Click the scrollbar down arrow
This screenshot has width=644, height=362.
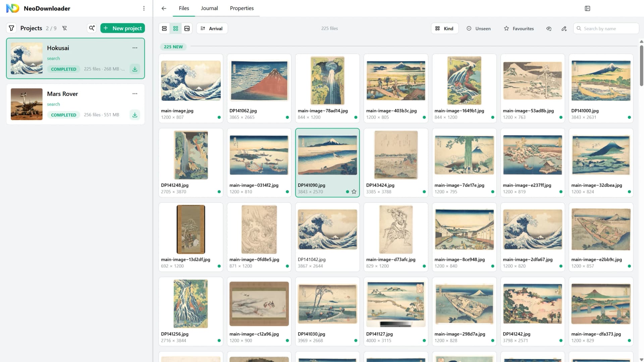(641, 359)
